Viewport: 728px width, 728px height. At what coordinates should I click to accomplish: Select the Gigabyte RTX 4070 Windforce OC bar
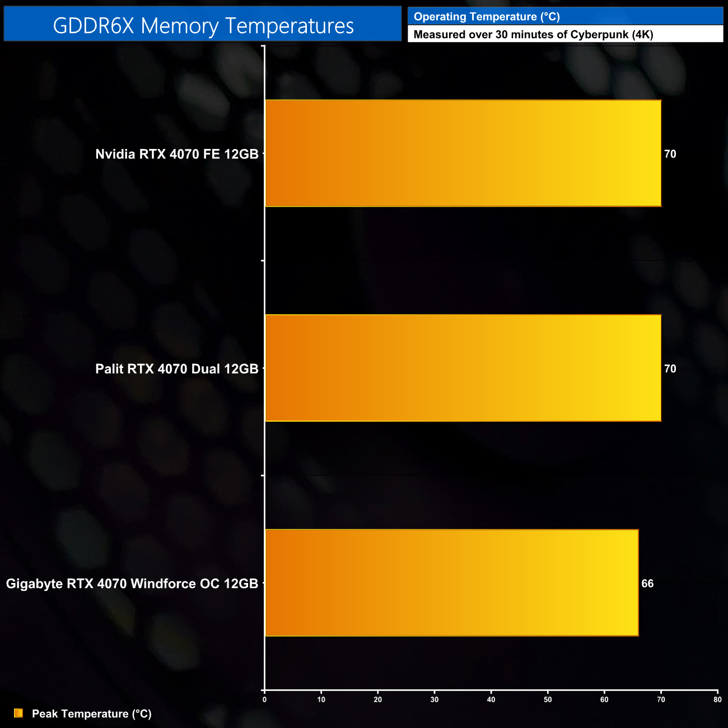[x=451, y=582]
